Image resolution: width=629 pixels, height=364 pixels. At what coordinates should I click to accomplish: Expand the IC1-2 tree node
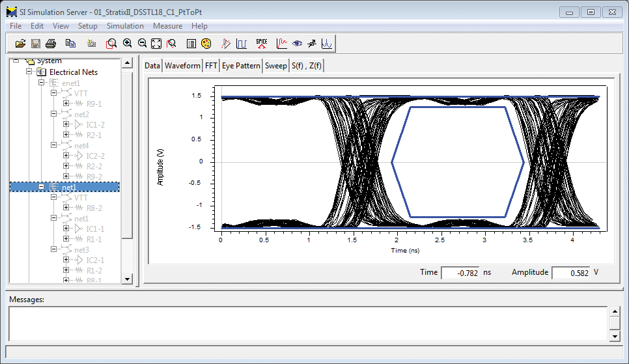click(x=66, y=124)
